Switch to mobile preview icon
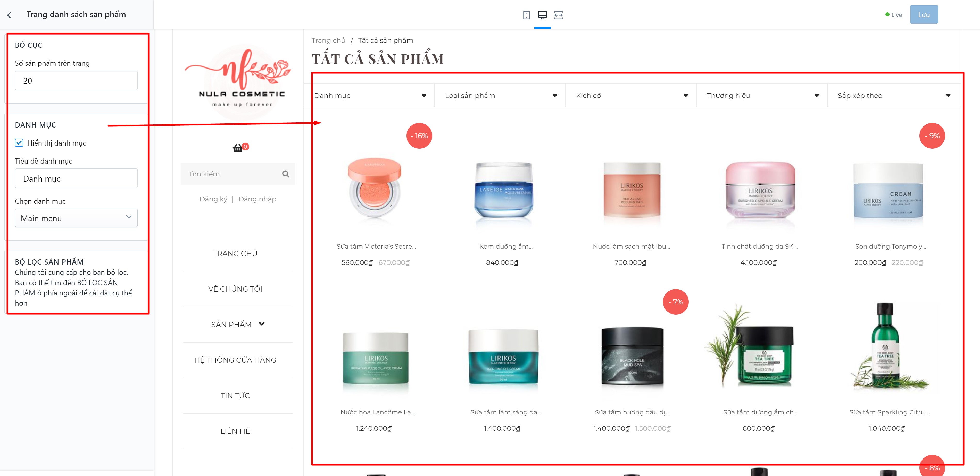Image resolution: width=980 pixels, height=476 pixels. coord(527,15)
